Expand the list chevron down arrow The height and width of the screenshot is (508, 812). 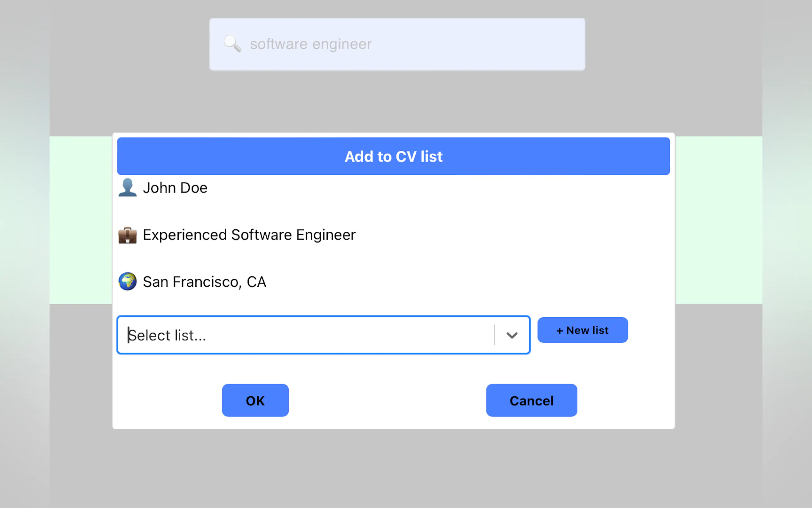[511, 335]
